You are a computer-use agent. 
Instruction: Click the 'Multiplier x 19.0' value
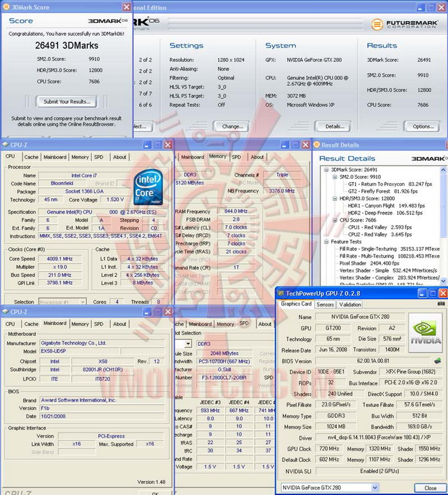coord(60,267)
